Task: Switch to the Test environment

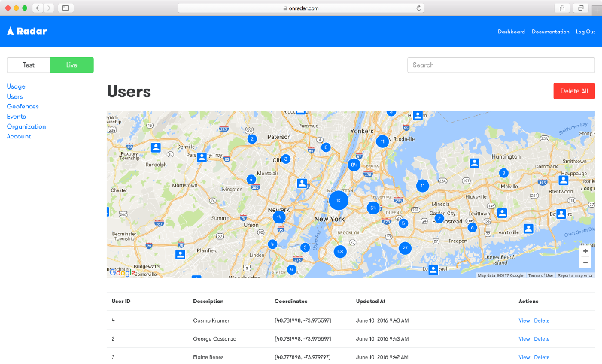Action: [x=29, y=65]
